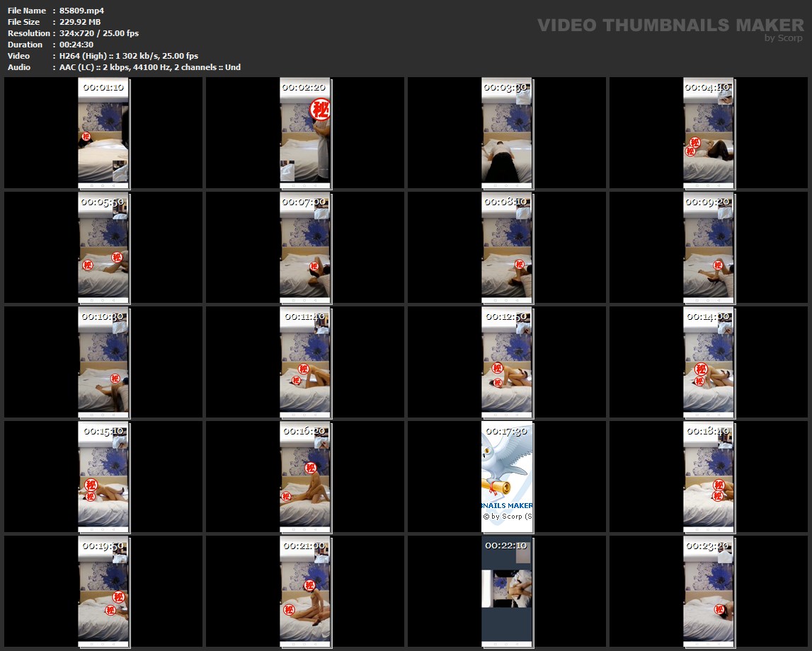Screen dimensions: 812x651
Task: Click the duration value 00:24:30
Action: [x=76, y=45]
